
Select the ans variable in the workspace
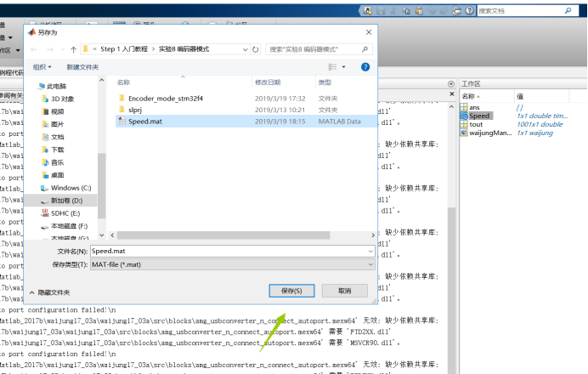[x=474, y=107]
